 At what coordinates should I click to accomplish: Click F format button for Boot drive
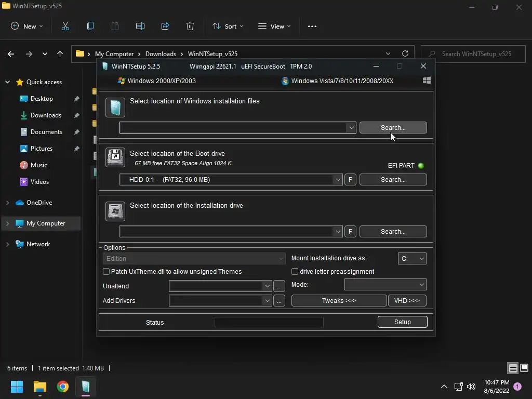(350, 179)
